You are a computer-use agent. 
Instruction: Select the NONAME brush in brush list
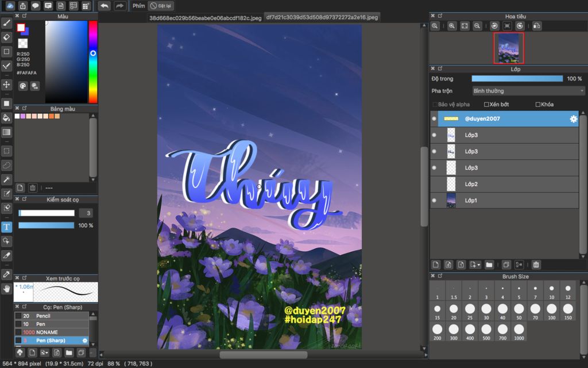pos(51,332)
